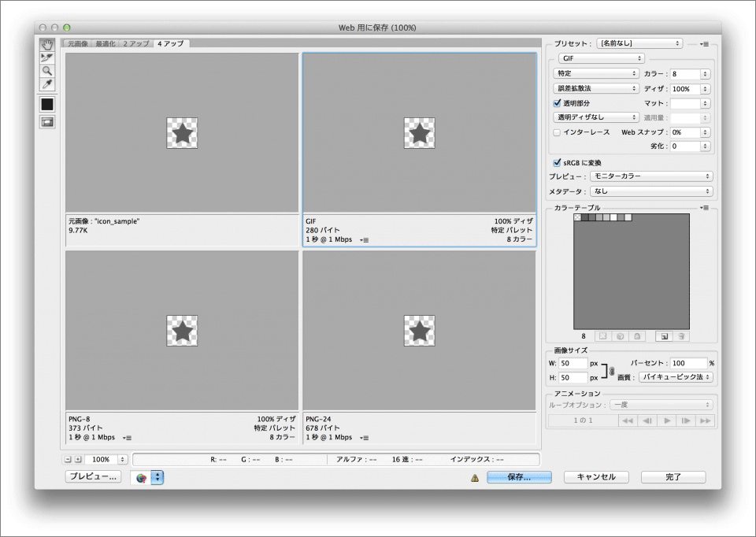Screen dimensions: 756x537
Task: Select the Hand tool
Action: 46,46
